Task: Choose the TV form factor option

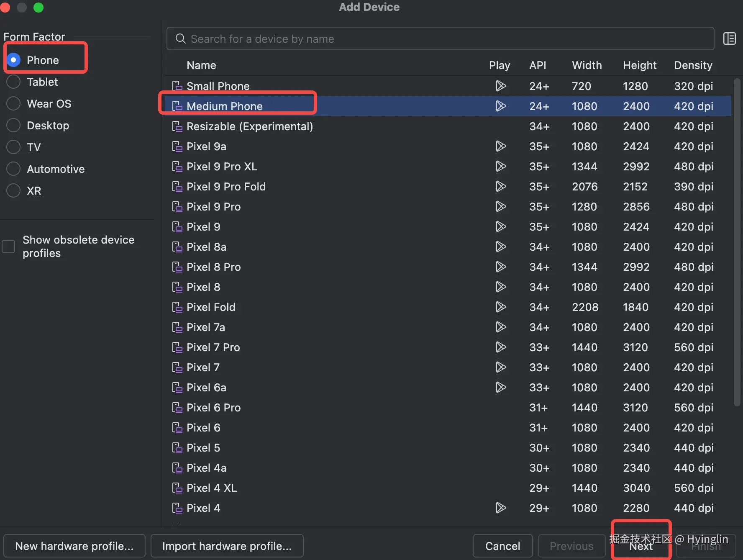Action: pos(13,147)
